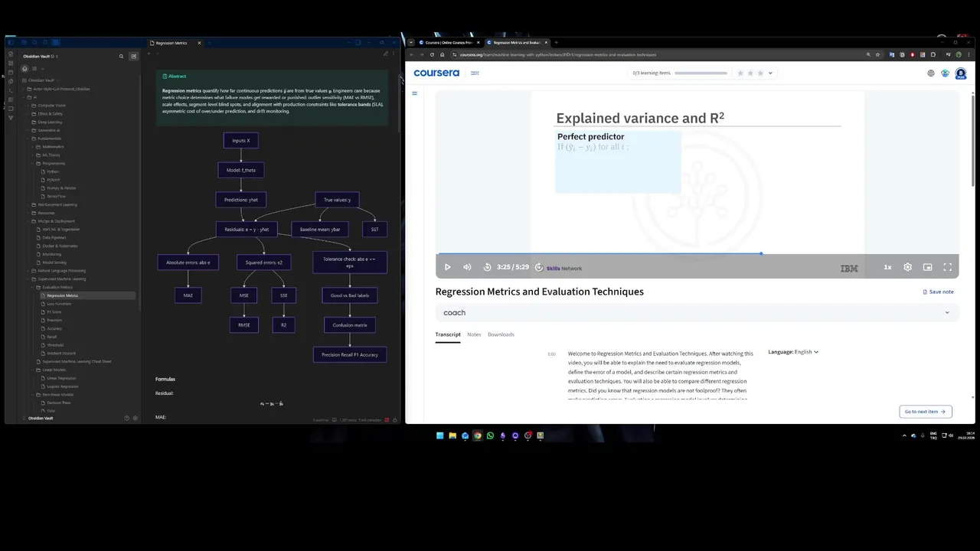Open Supervised Machine Learning Cheat Sheet
The image size is (980, 551).
77,361
